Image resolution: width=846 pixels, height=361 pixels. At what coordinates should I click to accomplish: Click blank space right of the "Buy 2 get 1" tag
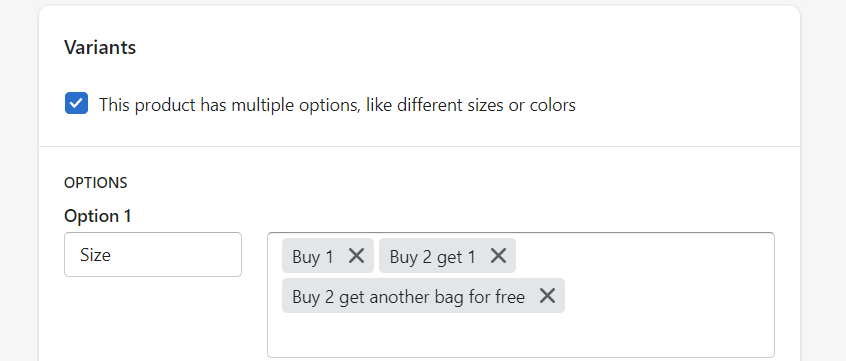[642, 256]
